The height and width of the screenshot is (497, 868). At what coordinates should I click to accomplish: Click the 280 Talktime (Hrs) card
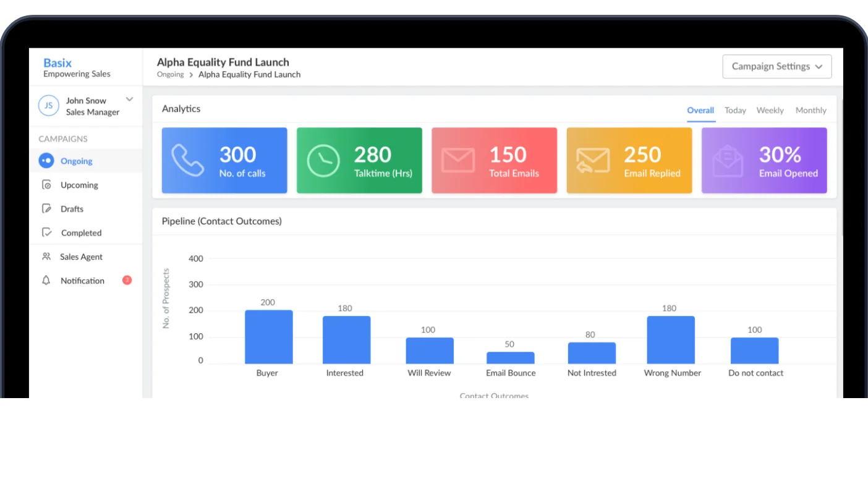pyautogui.click(x=359, y=161)
